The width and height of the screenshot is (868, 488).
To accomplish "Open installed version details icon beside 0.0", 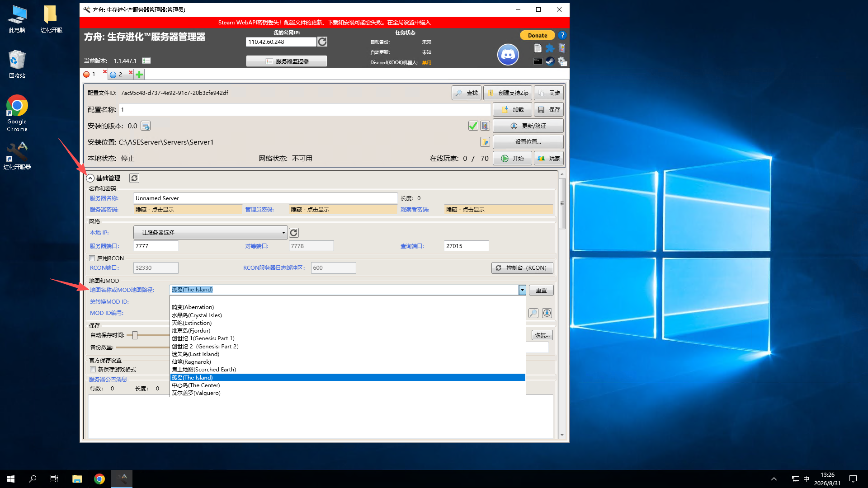I will pos(146,126).
